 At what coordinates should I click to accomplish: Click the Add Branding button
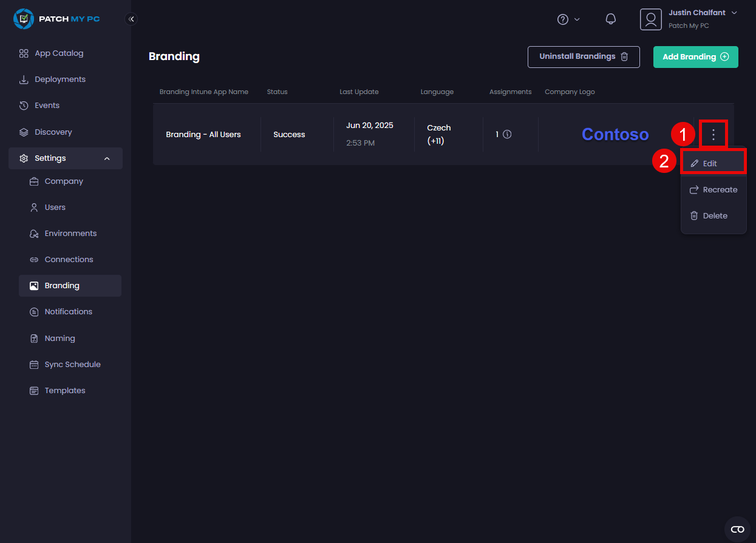click(695, 57)
